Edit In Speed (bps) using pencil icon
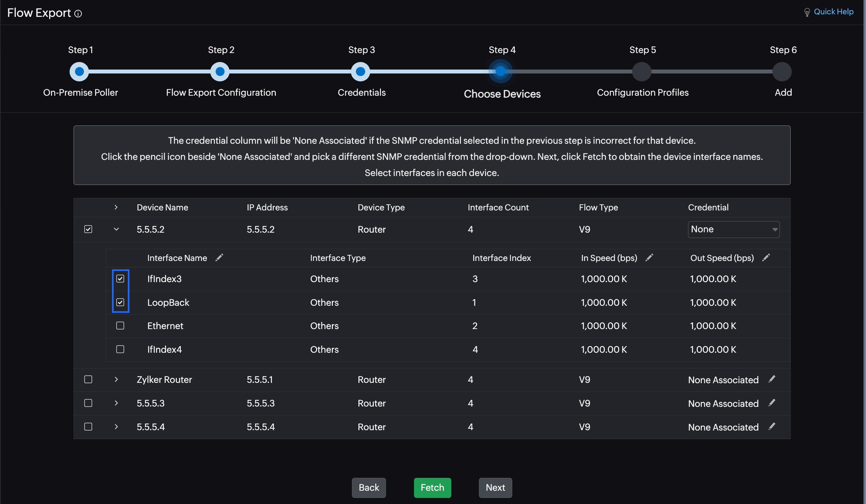 [649, 258]
